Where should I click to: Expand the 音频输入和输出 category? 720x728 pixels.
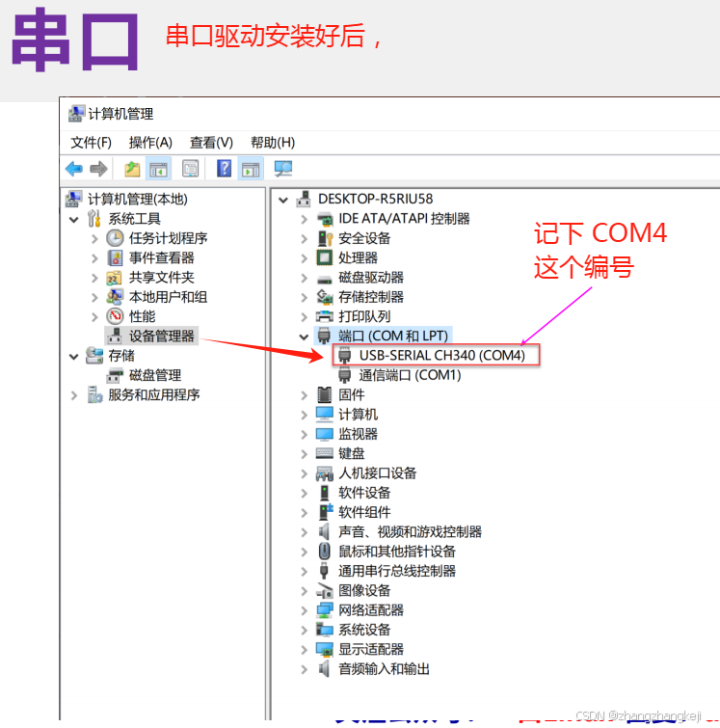304,669
